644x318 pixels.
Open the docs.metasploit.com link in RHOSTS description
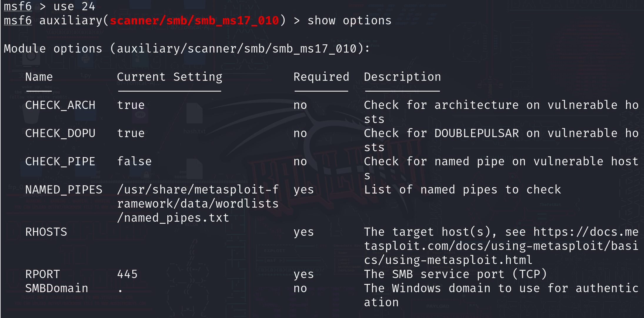[x=501, y=246]
